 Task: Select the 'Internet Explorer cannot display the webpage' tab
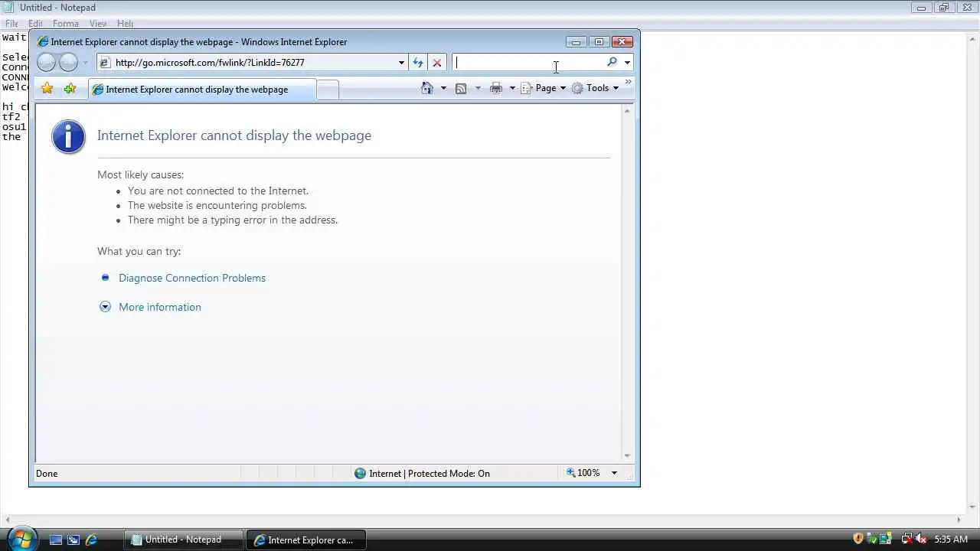(x=202, y=90)
